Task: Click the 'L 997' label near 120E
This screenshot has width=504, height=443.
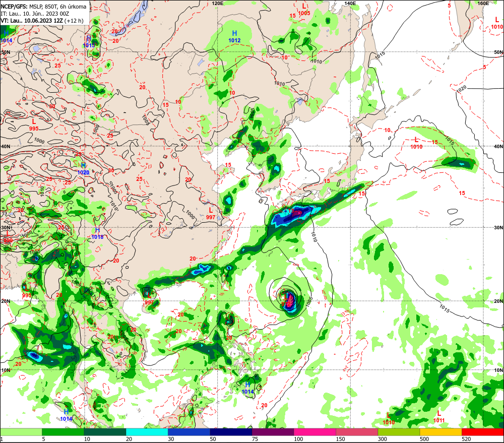Action: point(211,214)
